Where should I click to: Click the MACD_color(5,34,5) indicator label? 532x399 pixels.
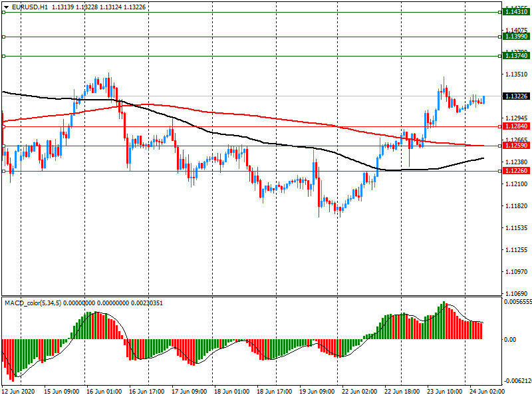pyautogui.click(x=33, y=303)
